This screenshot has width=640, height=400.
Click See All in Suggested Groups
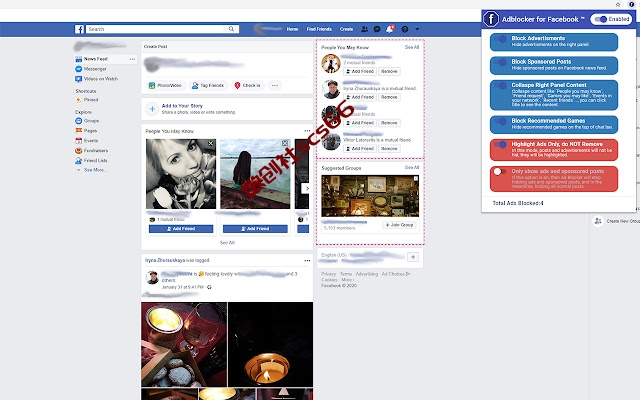coord(412,167)
